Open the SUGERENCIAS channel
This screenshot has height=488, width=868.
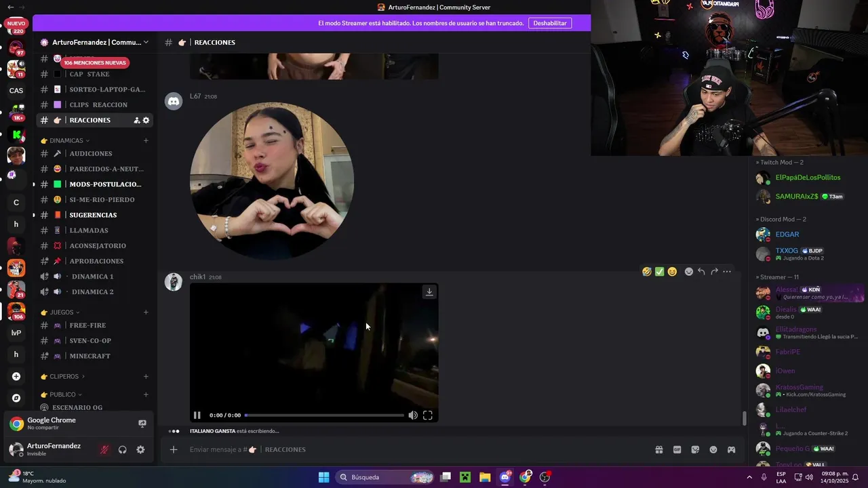click(94, 215)
